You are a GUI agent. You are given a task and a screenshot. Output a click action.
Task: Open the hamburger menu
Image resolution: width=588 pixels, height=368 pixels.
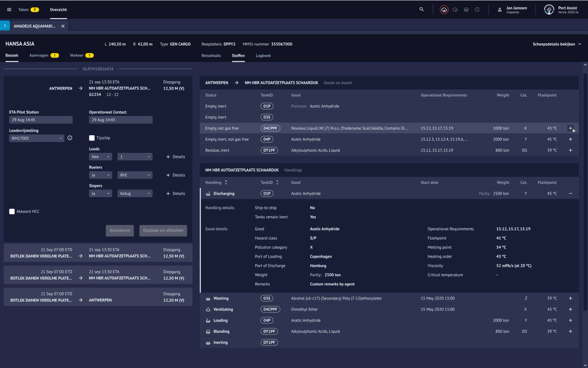point(9,10)
